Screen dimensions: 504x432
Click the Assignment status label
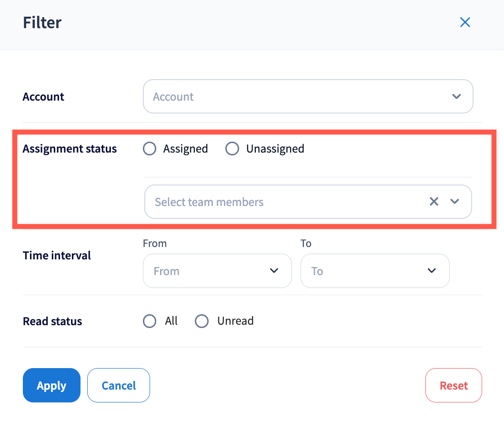[x=70, y=149]
